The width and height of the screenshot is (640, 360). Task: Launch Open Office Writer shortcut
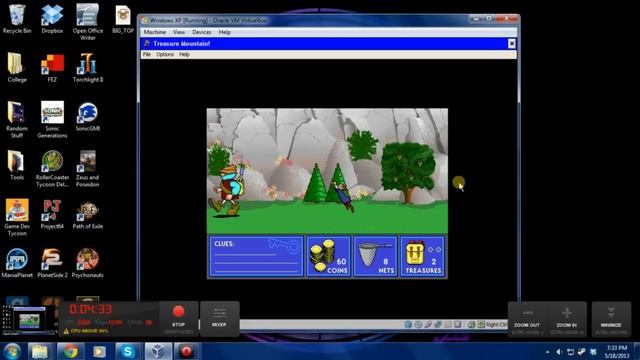coord(87,22)
